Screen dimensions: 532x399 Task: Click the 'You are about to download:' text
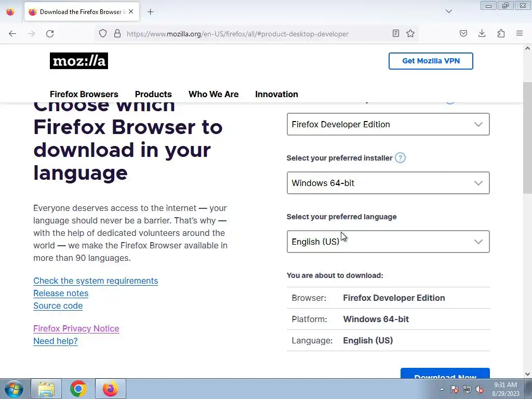pyautogui.click(x=335, y=275)
